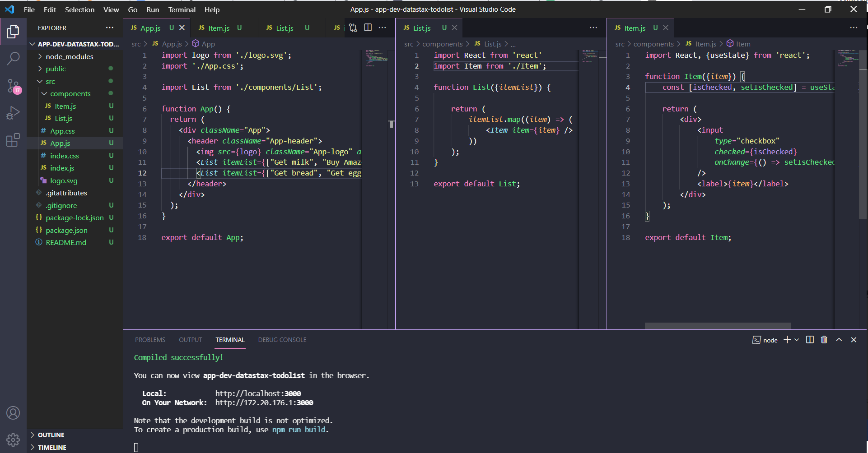Image resolution: width=868 pixels, height=453 pixels.
Task: Switch to the PROBLEMS panel tab
Action: point(150,340)
